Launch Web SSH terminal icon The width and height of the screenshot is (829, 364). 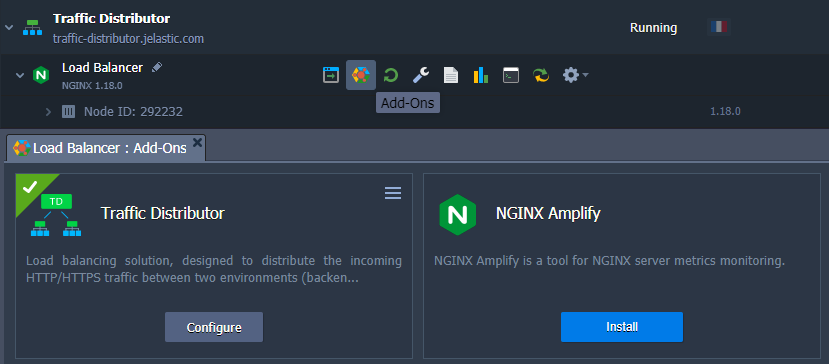511,75
